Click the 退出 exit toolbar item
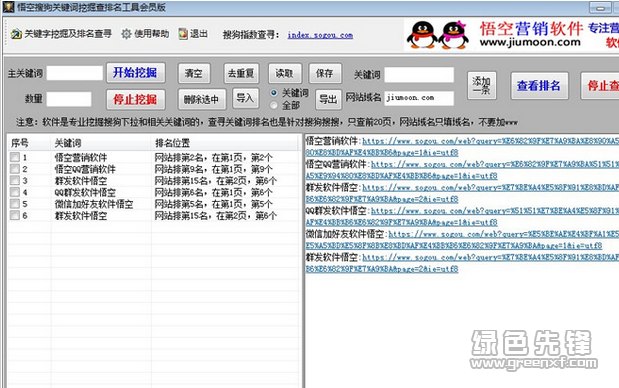The image size is (619, 388). pyautogui.click(x=193, y=34)
